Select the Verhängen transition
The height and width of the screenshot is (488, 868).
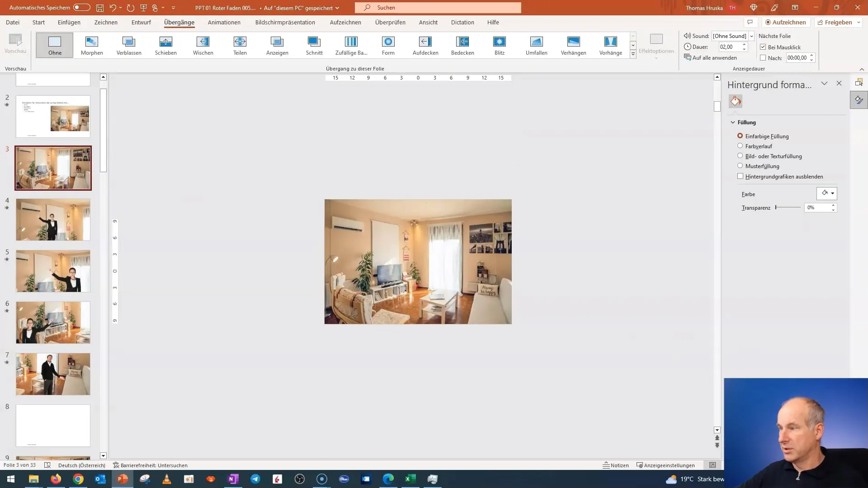pos(574,45)
